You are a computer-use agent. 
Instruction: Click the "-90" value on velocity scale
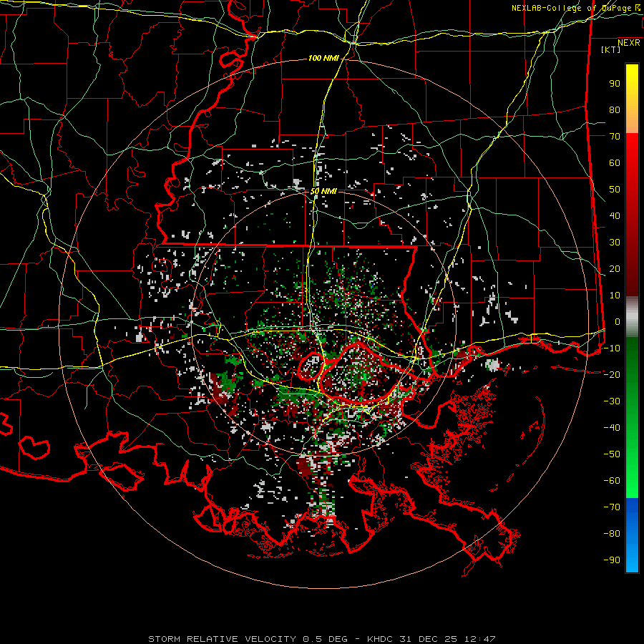coord(612,560)
